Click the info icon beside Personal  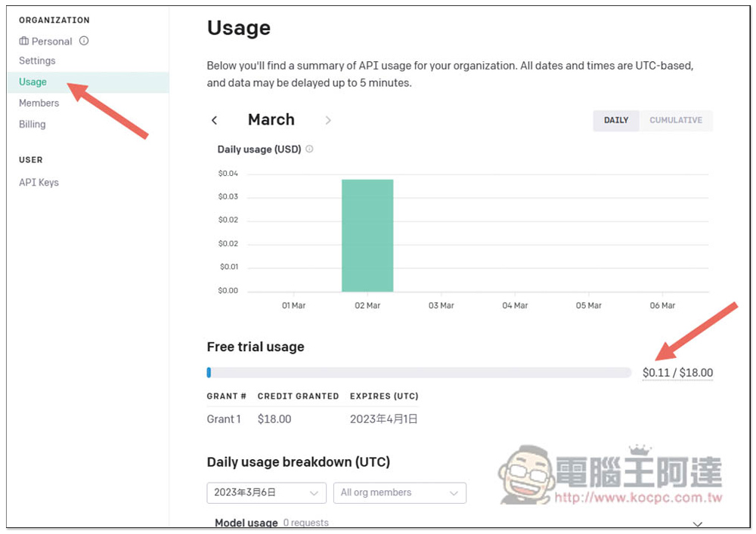(84, 41)
